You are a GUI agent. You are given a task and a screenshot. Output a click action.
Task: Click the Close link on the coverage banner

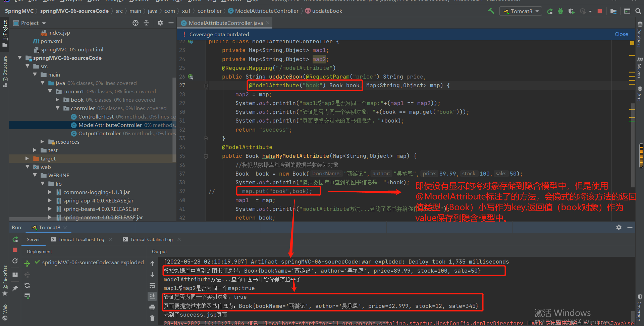[x=621, y=34]
